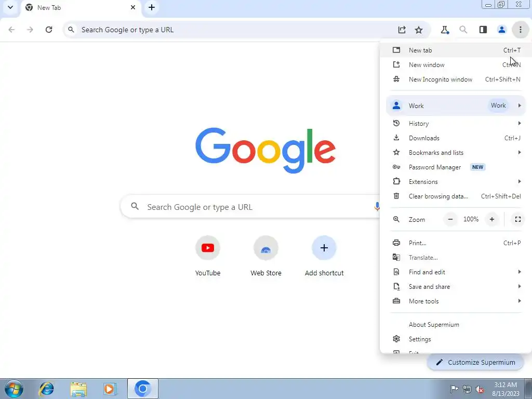Image resolution: width=532 pixels, height=399 pixels.
Task: Click the forward navigation arrow
Action: click(30, 30)
